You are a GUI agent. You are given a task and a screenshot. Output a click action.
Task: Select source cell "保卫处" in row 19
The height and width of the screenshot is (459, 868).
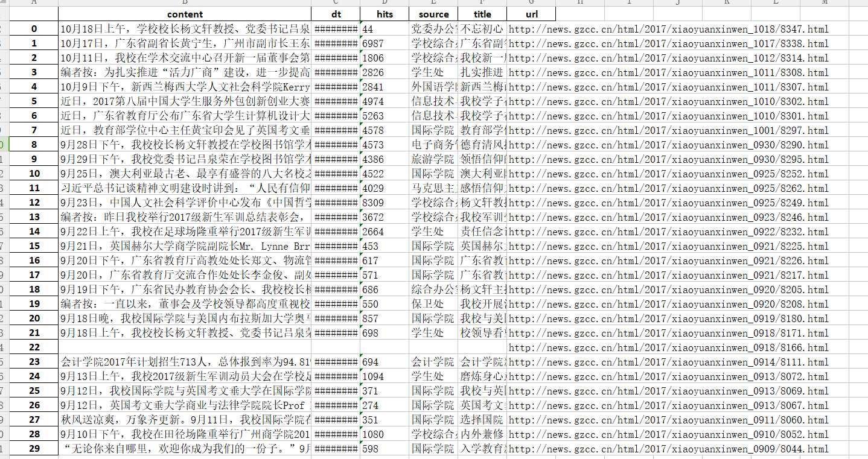pos(433,303)
